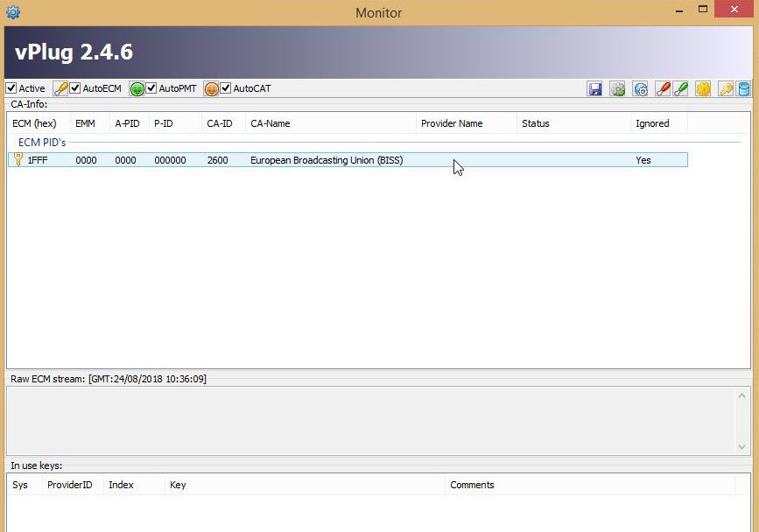Click the gray gear with green arrow icon
This screenshot has width=759, height=532.
coord(617,88)
